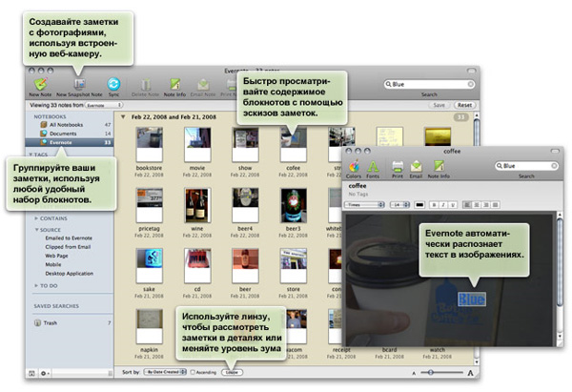The width and height of the screenshot is (572, 392).
Task: Create a note with the New Note icon
Action: pos(41,84)
